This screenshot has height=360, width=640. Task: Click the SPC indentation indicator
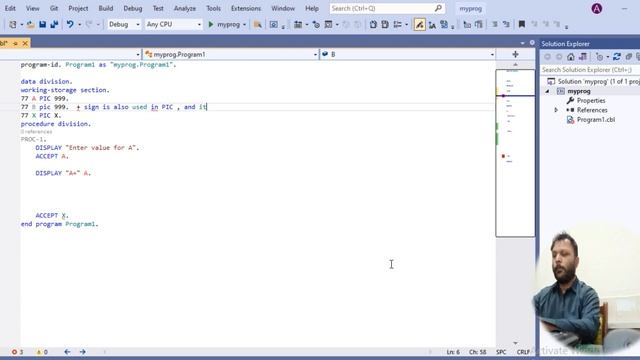501,352
